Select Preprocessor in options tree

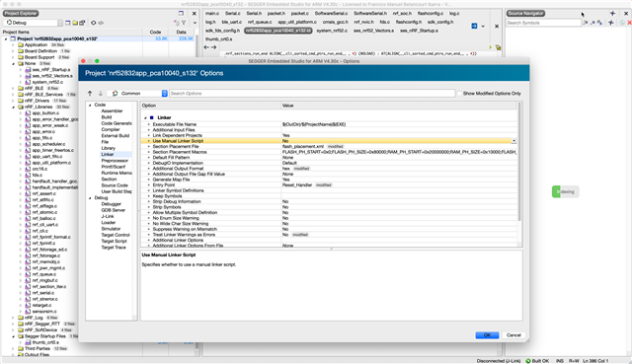click(115, 160)
